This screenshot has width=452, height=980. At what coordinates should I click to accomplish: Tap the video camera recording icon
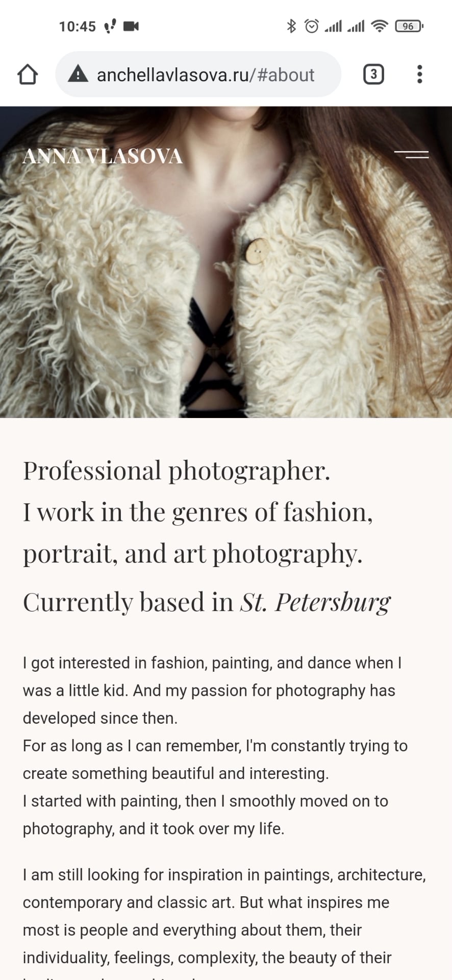click(132, 26)
